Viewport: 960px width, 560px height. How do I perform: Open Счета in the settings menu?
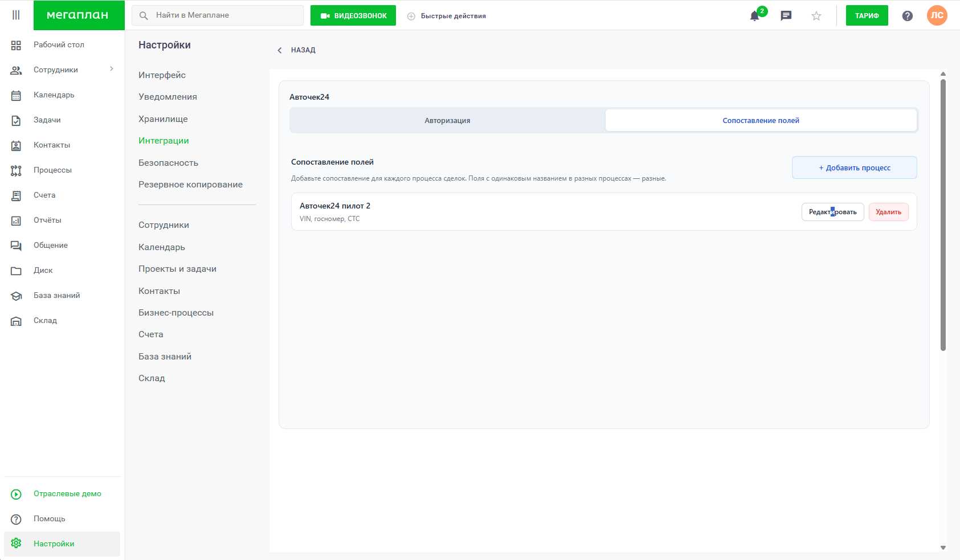(x=150, y=334)
